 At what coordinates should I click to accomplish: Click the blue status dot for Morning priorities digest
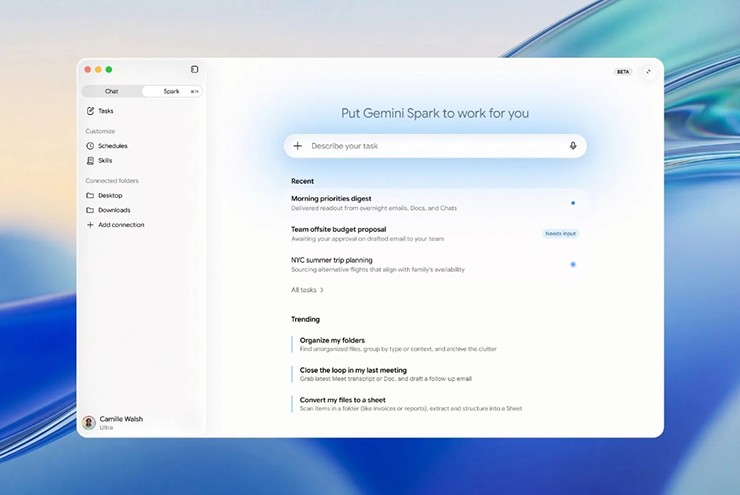click(x=573, y=203)
